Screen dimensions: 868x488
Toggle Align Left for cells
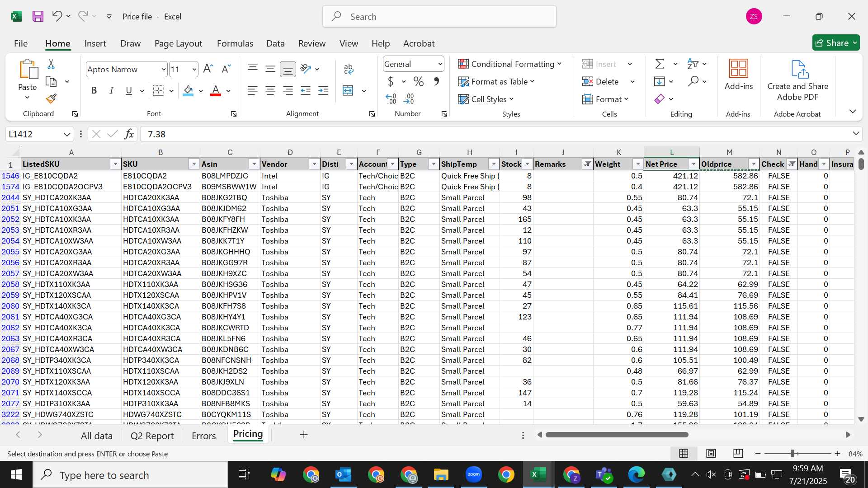(252, 91)
